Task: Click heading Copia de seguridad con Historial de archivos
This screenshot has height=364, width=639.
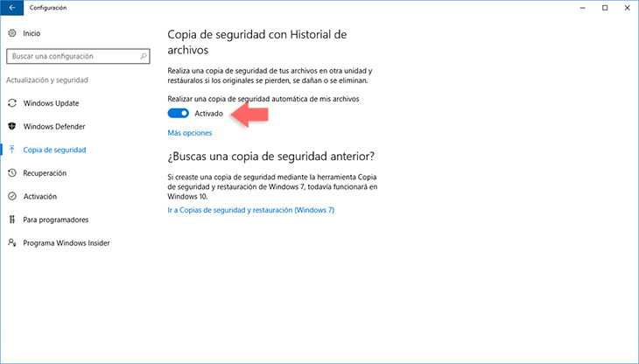Action: pyautogui.click(x=257, y=42)
